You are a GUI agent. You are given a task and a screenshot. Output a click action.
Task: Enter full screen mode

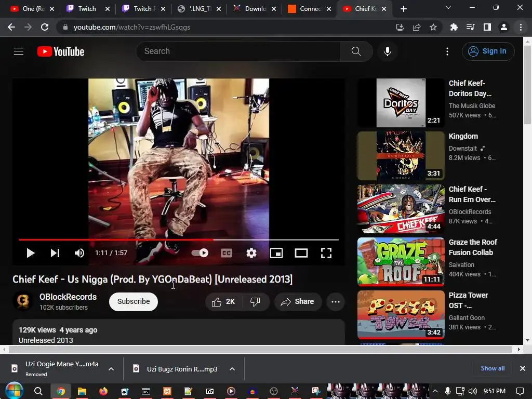326,253
